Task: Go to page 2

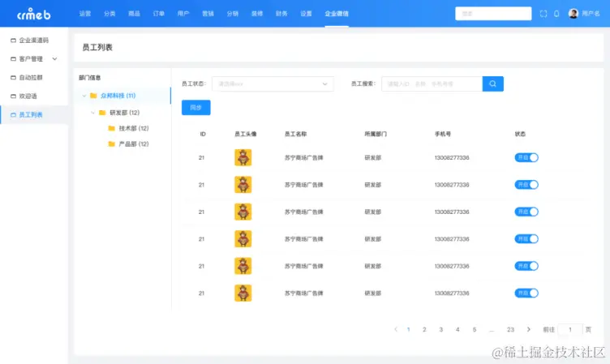Action: pos(424,329)
